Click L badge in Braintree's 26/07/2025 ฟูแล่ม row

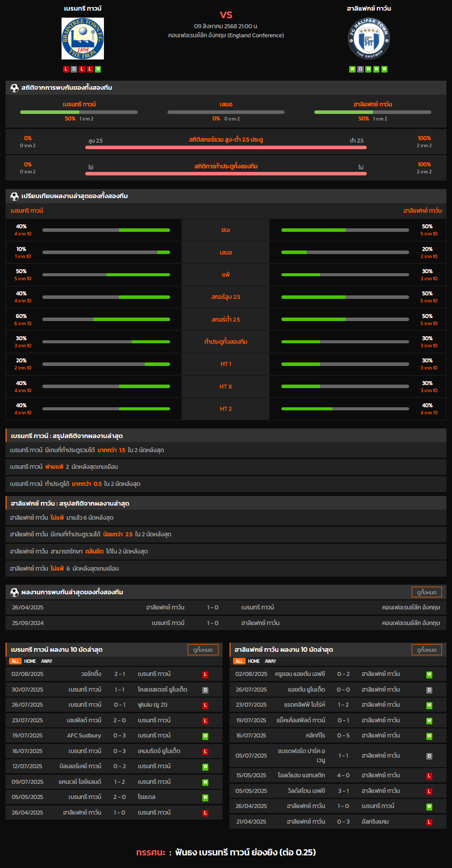point(205,705)
